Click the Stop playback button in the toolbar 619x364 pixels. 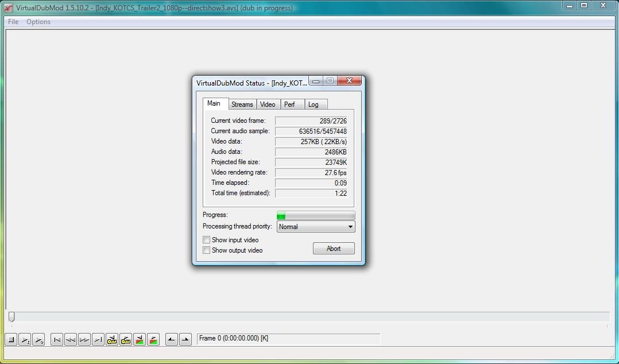pyautogui.click(x=11, y=339)
